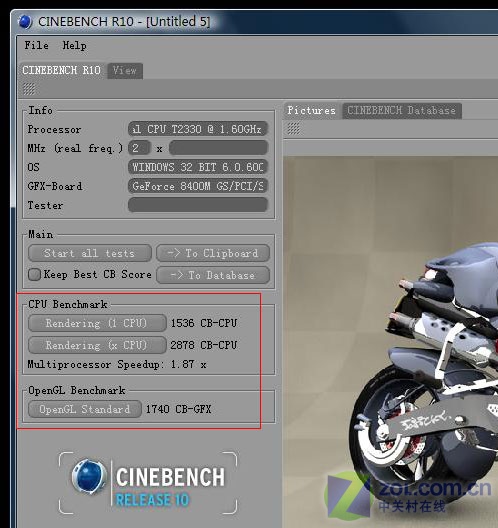Image resolution: width=498 pixels, height=528 pixels.
Task: Run Rendering (x CPU) benchmark
Action: point(97,345)
